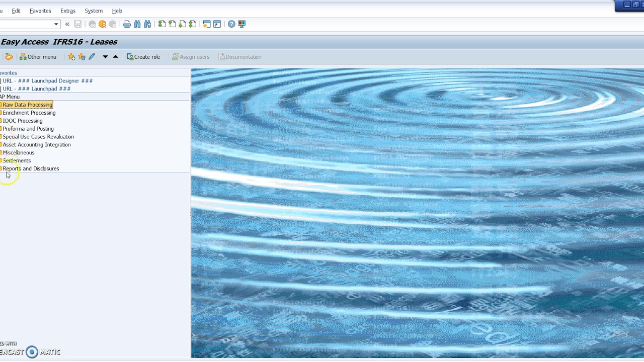The width and height of the screenshot is (644, 362).
Task: Select Proforma and Posting folder
Action: 28,129
